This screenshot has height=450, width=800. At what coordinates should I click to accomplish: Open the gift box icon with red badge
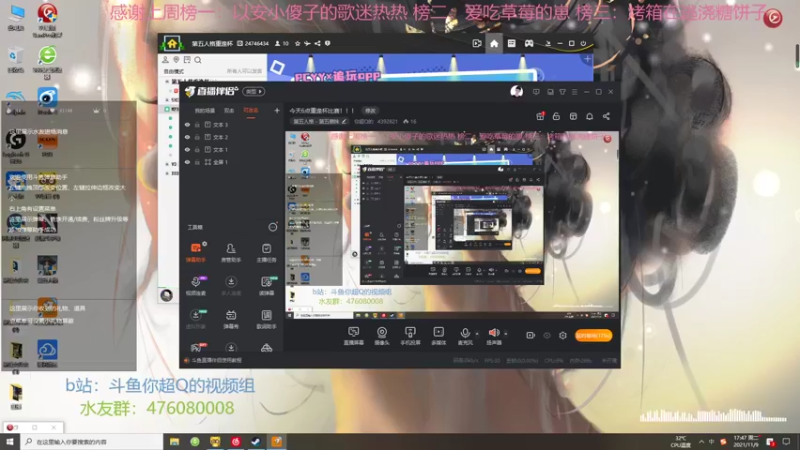[540, 116]
